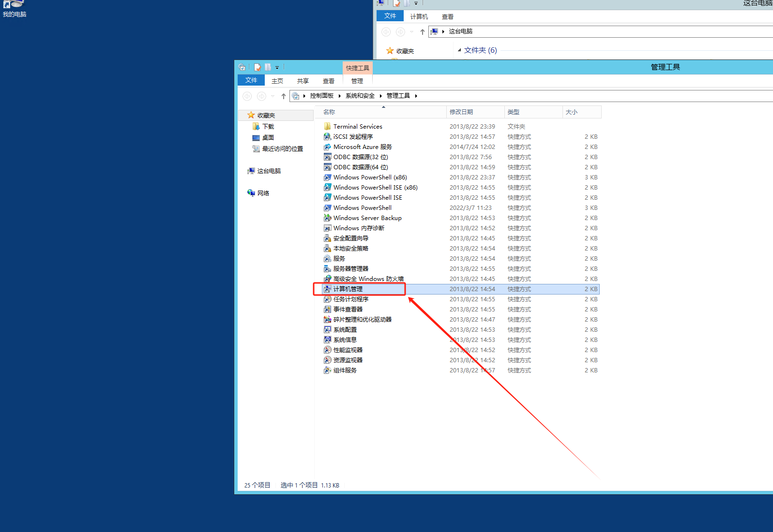Click Back arrow in 管理工具 window
The image size is (773, 532).
[247, 96]
